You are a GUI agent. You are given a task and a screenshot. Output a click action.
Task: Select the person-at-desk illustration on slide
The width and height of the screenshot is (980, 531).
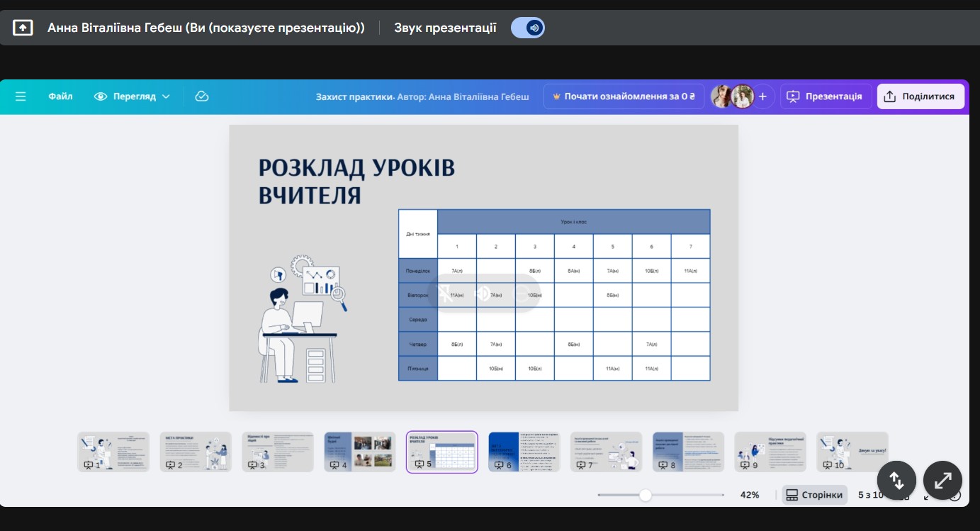tap(303, 319)
